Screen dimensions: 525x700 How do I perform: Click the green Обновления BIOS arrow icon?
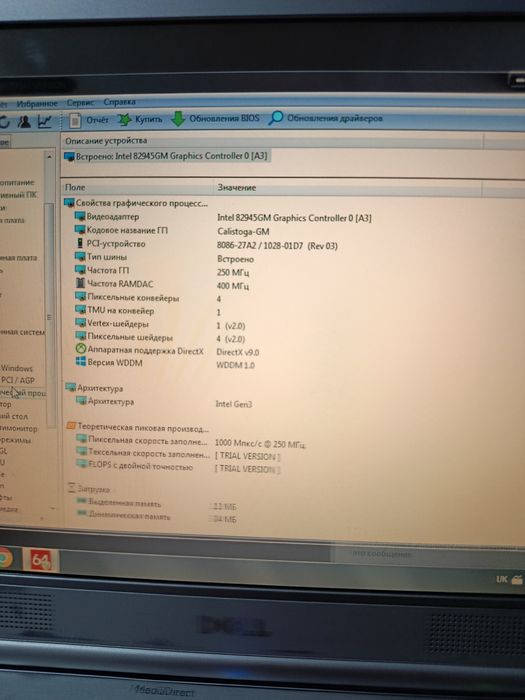pyautogui.click(x=178, y=119)
